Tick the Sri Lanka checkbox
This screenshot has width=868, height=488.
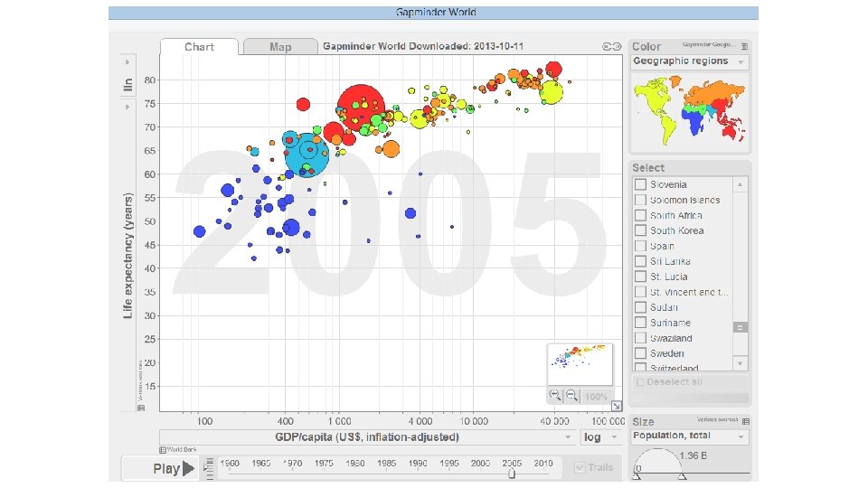click(x=640, y=261)
